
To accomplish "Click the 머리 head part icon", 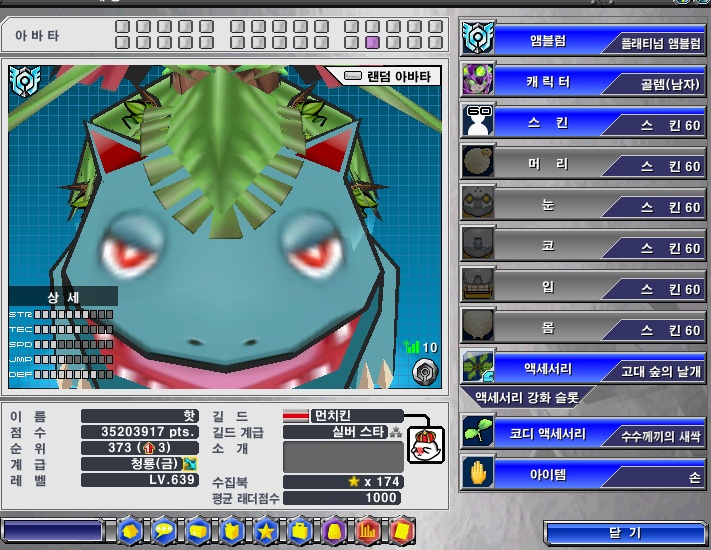I will 477,161.
